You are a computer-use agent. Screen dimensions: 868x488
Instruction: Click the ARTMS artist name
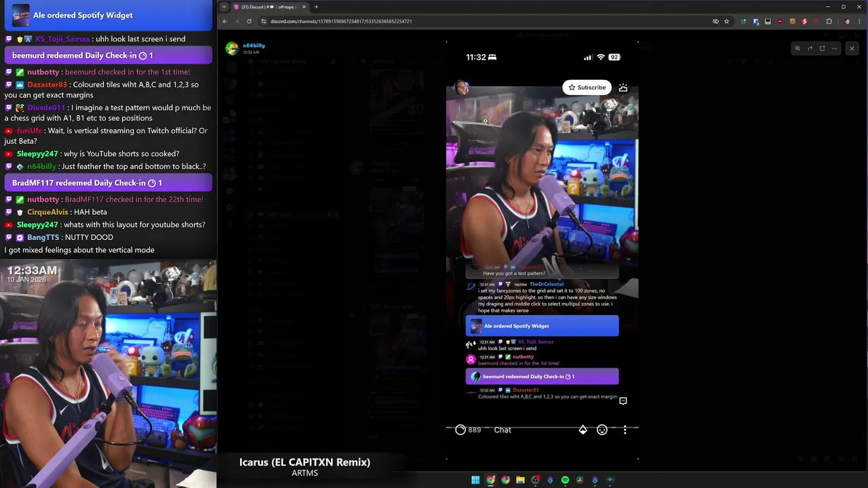304,473
